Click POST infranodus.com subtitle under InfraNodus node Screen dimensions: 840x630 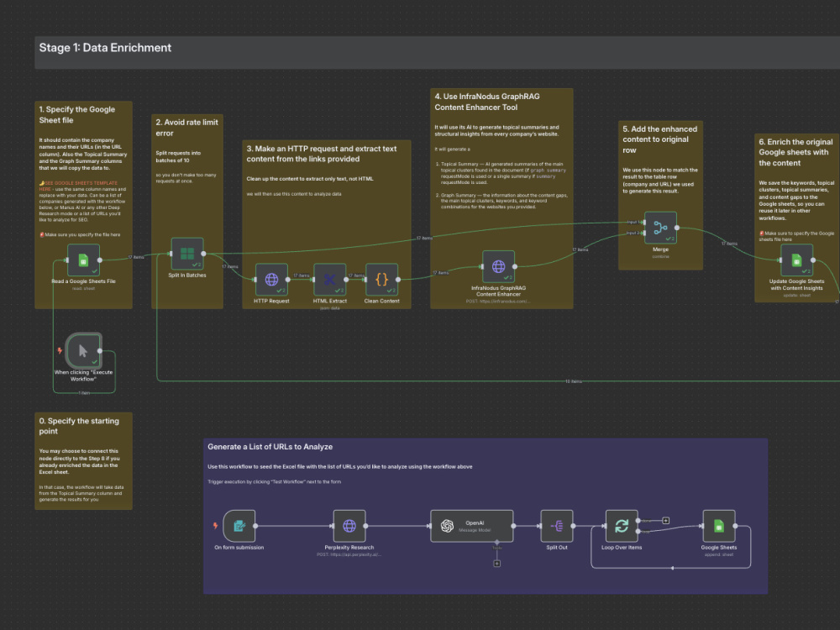click(498, 302)
